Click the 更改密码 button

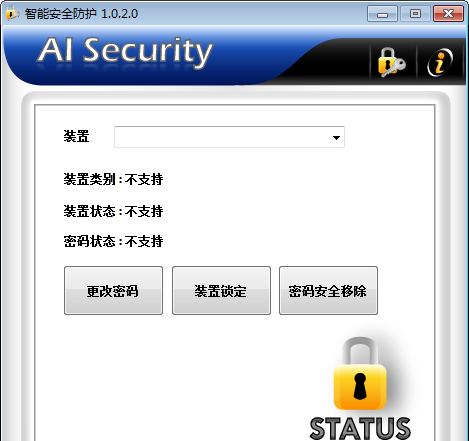pos(113,290)
